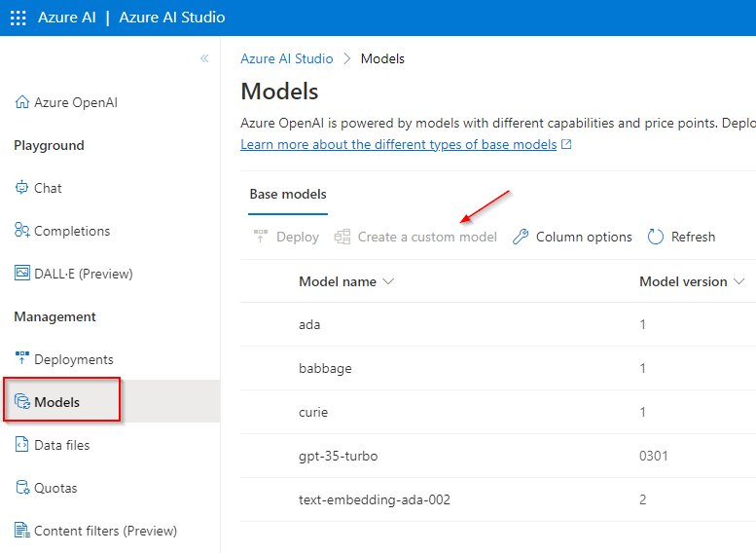Click the Deployments icon in sidebar

(21, 358)
